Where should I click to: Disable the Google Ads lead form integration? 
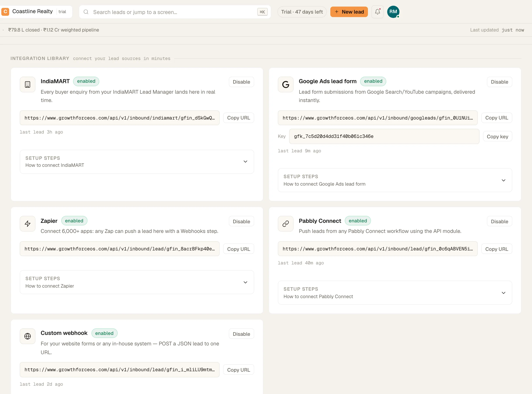click(x=499, y=82)
